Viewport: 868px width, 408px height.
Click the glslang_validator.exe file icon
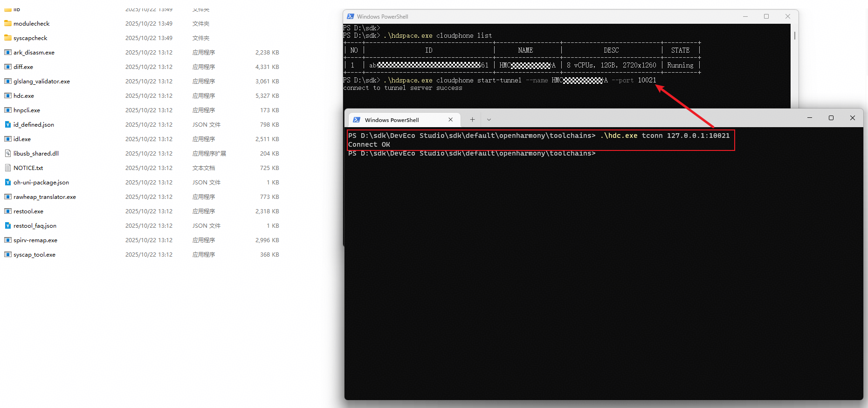pos(8,81)
